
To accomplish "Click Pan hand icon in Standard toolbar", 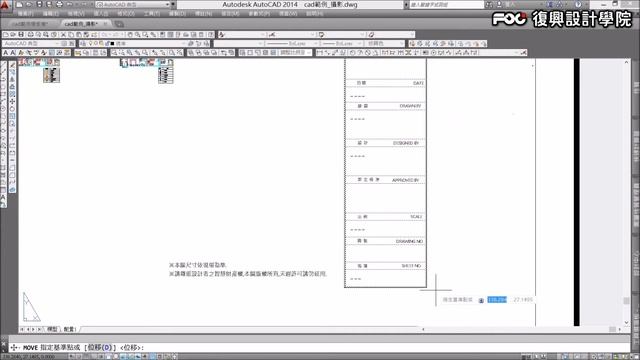I will click(130, 35).
